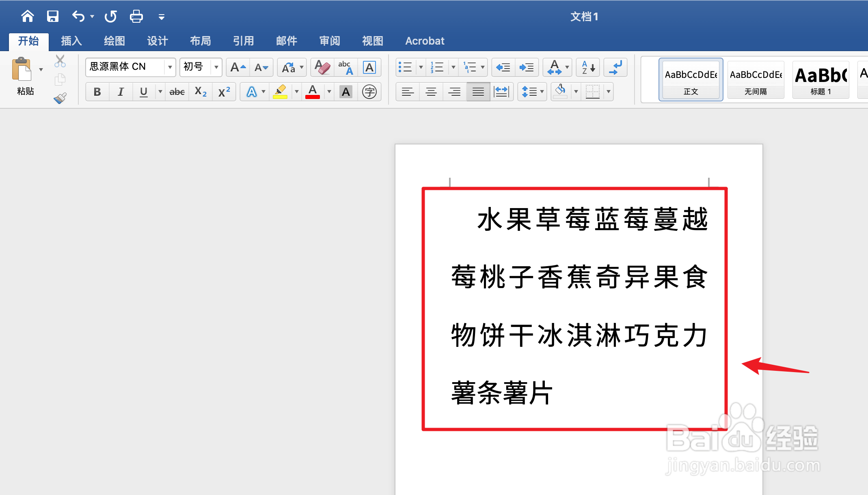Open the phonetic guide tool
Viewport: 868px width, 495px height.
[346, 67]
